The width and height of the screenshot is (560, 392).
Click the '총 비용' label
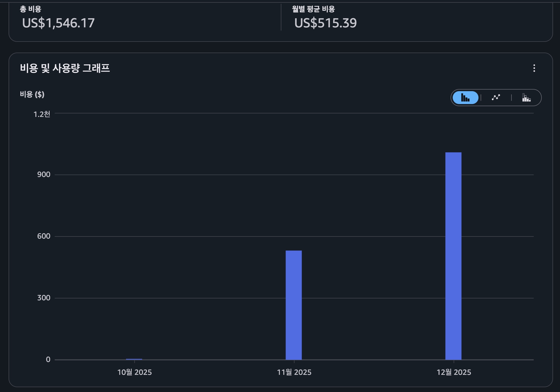[x=30, y=9]
